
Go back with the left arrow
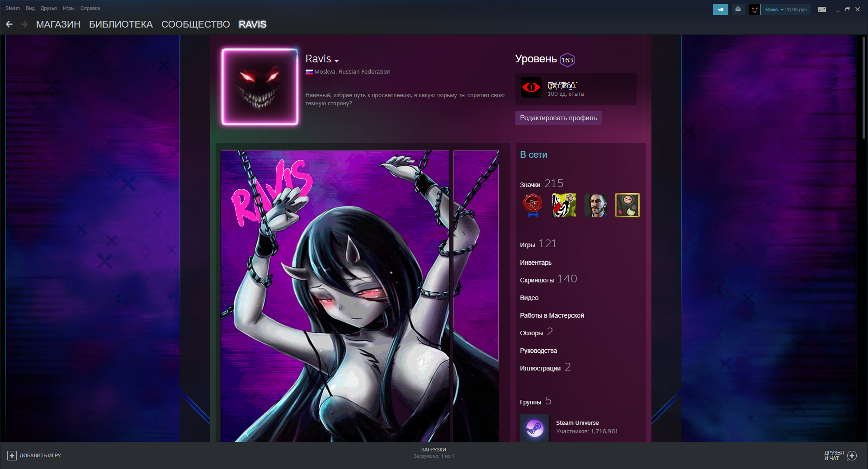[9, 24]
